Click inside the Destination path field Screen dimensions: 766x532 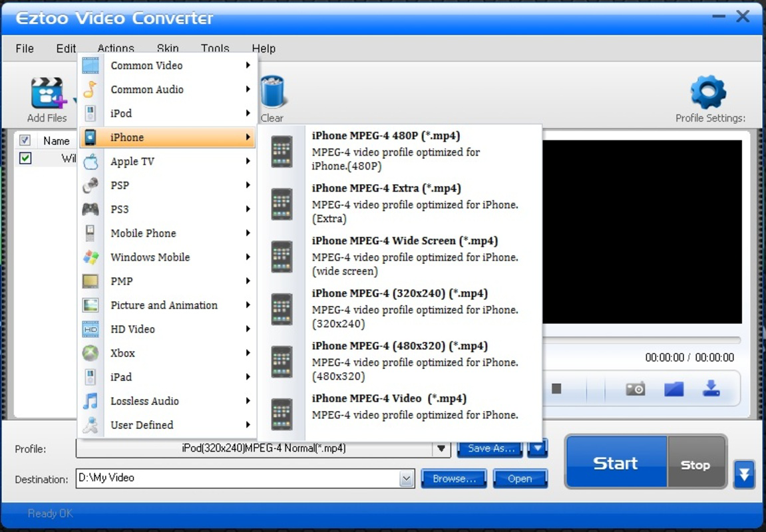click(238, 478)
